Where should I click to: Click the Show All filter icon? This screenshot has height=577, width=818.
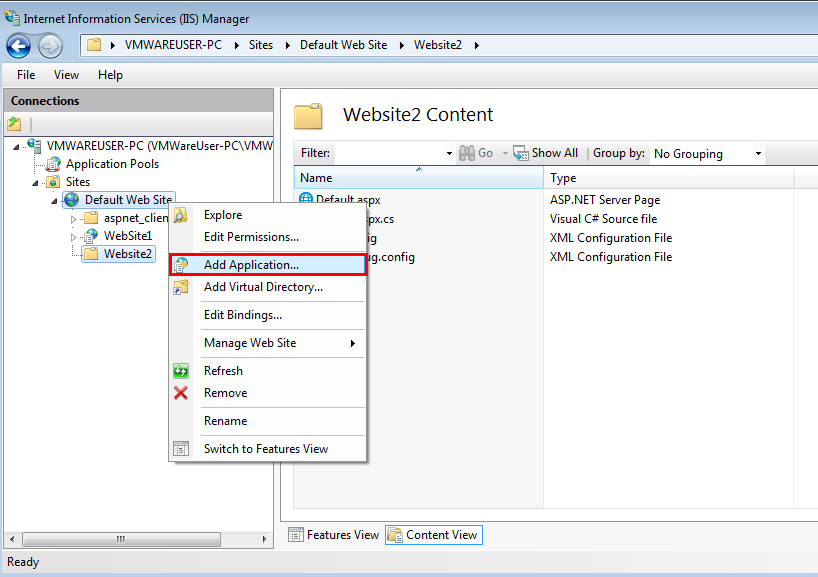[521, 153]
